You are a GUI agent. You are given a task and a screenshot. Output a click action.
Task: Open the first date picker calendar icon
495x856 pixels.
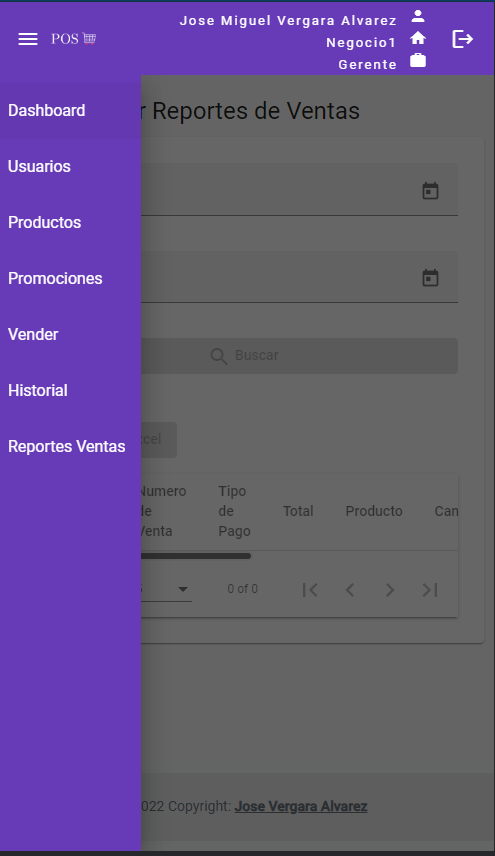click(x=431, y=191)
